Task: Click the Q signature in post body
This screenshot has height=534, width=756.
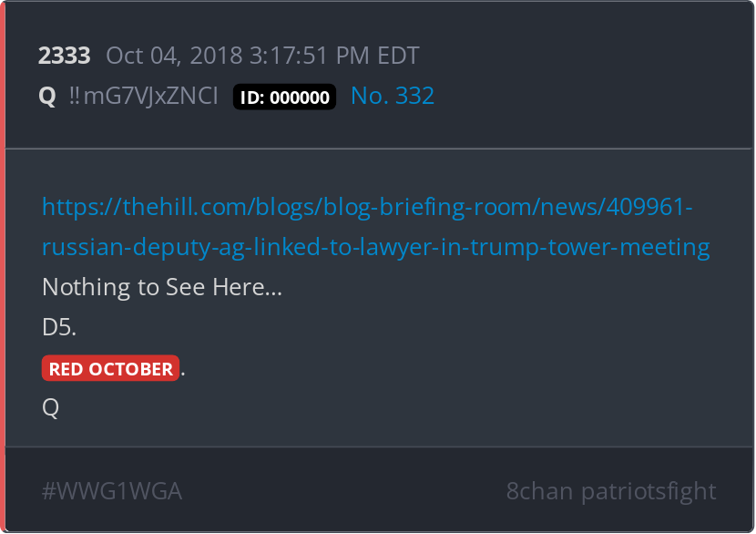Action: click(x=51, y=408)
